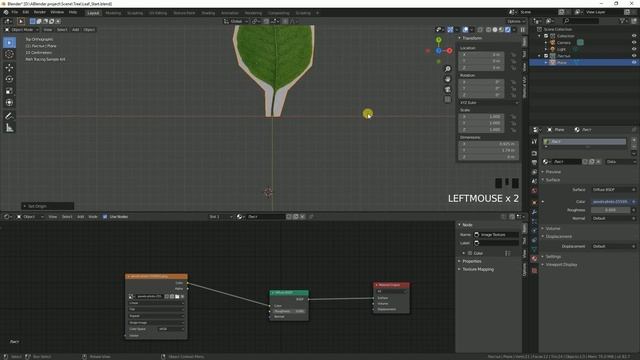640x360 pixels.
Task: Click Set Origin operator panel
Action: coord(48,206)
